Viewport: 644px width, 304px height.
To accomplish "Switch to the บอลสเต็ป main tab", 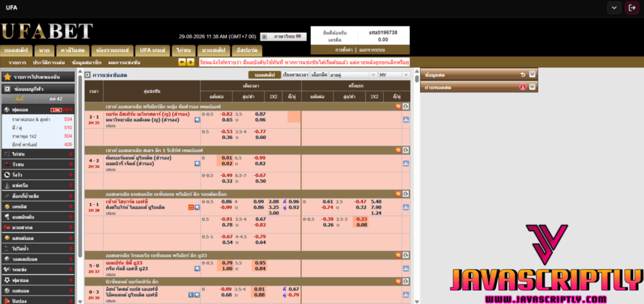I will [x=16, y=50].
